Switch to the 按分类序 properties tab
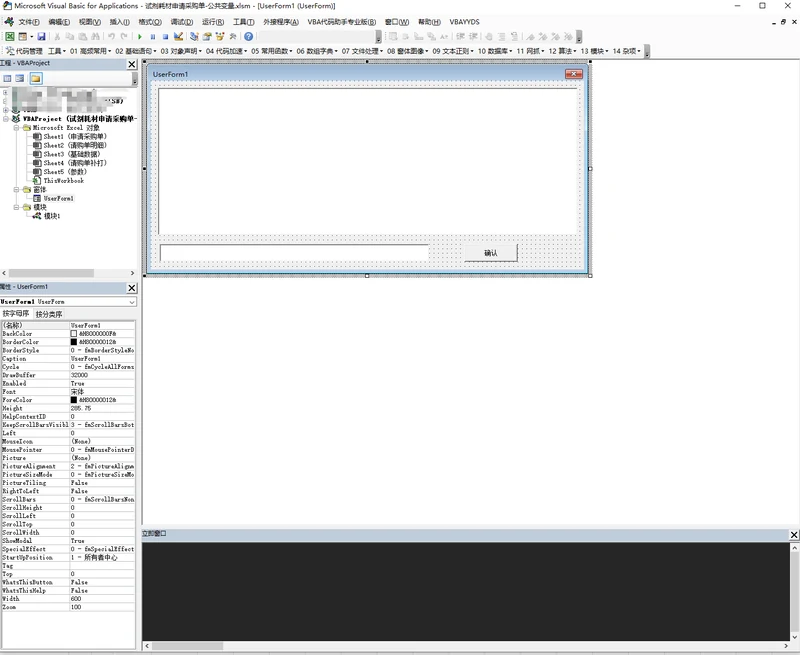800x655 pixels. pos(49,314)
